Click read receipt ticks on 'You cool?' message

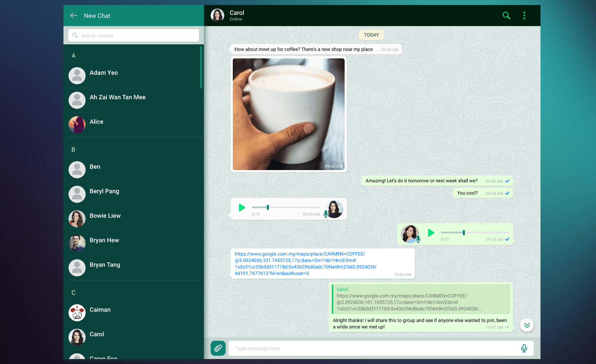[x=507, y=193]
